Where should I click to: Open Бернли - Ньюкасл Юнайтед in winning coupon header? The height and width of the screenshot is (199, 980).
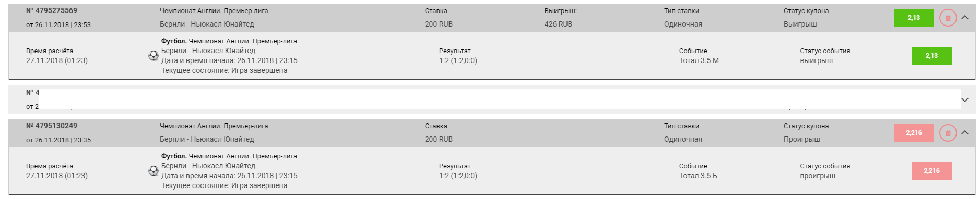click(207, 24)
